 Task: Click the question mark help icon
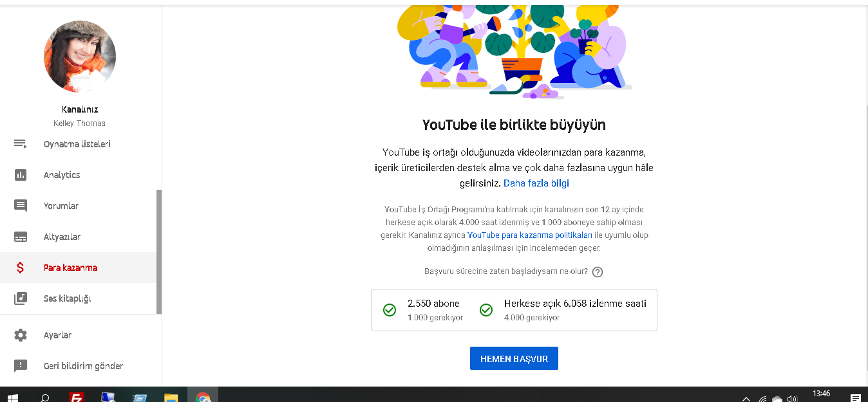(598, 272)
